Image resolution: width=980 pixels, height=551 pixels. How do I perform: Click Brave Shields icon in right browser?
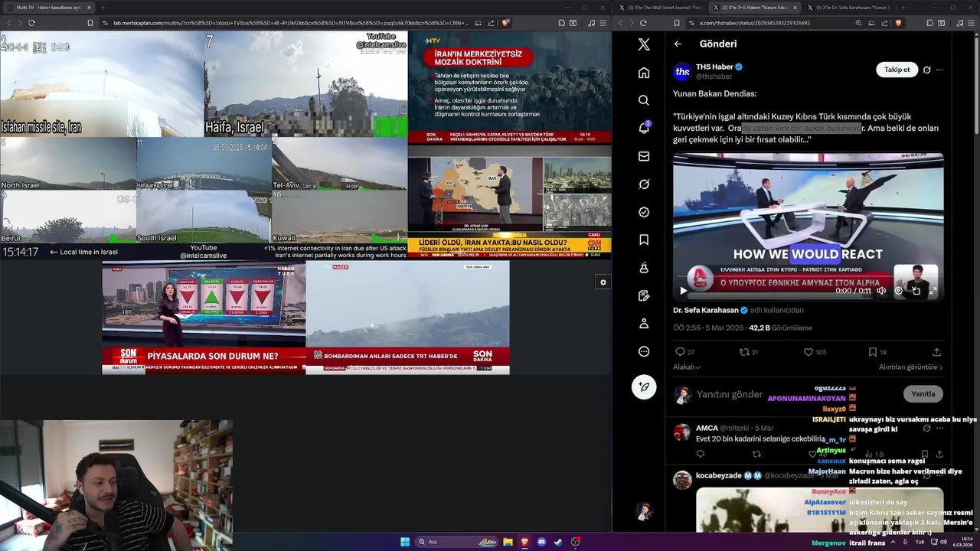click(x=897, y=23)
